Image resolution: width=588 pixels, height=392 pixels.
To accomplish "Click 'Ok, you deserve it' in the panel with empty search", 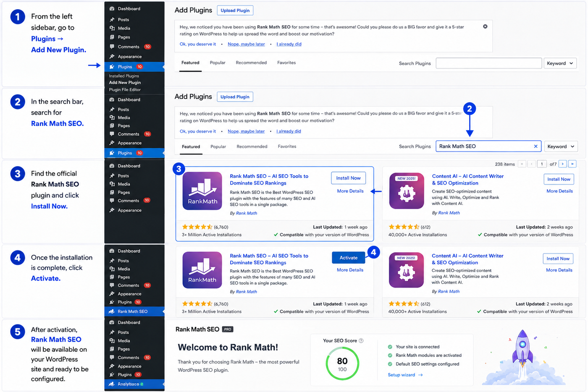I will [x=198, y=44].
